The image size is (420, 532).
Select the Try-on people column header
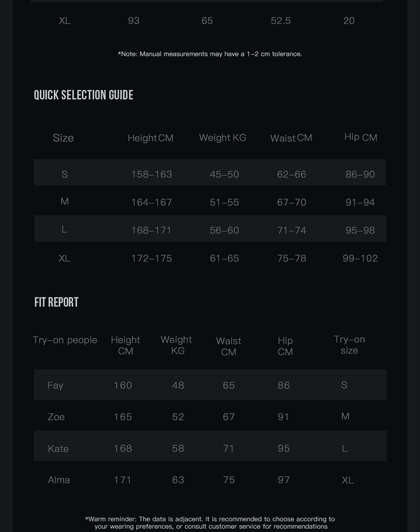pyautogui.click(x=65, y=340)
